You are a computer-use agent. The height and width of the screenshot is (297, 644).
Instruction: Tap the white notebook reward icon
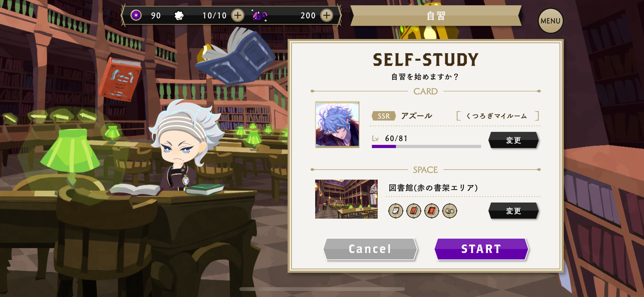[396, 211]
